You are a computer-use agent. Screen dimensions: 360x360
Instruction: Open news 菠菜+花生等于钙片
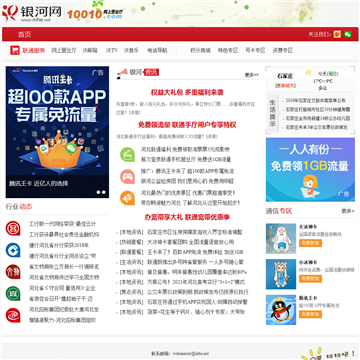coord(196,312)
